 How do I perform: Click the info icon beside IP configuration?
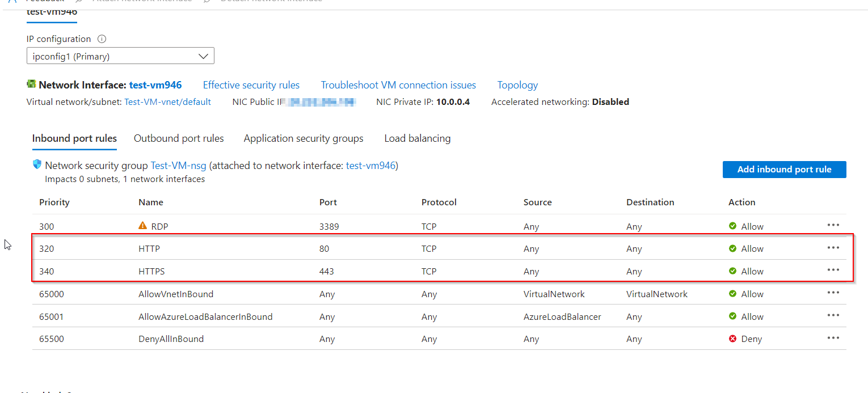(102, 39)
